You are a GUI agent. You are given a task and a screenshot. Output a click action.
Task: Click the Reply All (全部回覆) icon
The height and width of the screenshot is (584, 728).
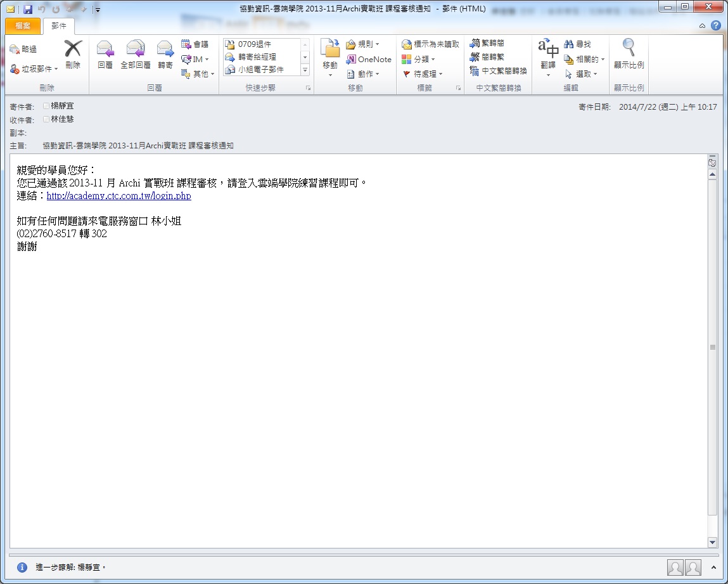135,49
